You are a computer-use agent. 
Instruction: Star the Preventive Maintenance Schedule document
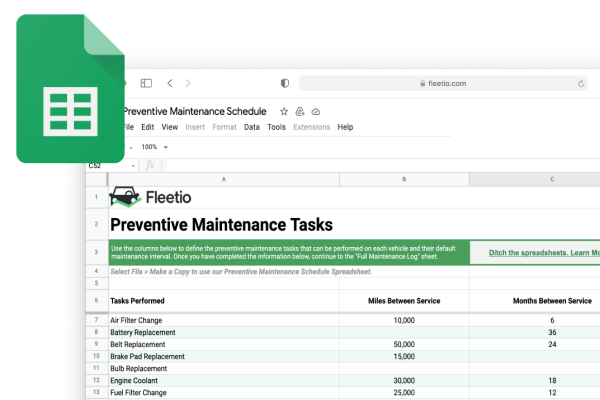pos(284,111)
